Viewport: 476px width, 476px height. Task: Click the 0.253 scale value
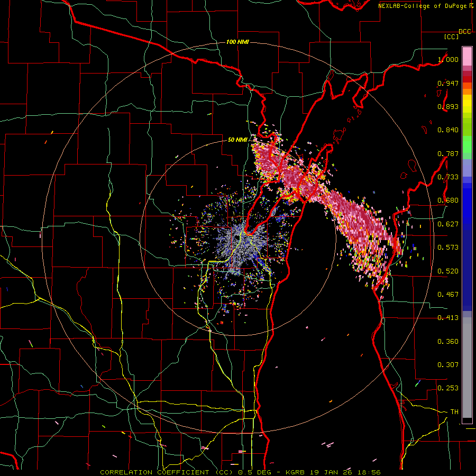[x=448, y=388]
